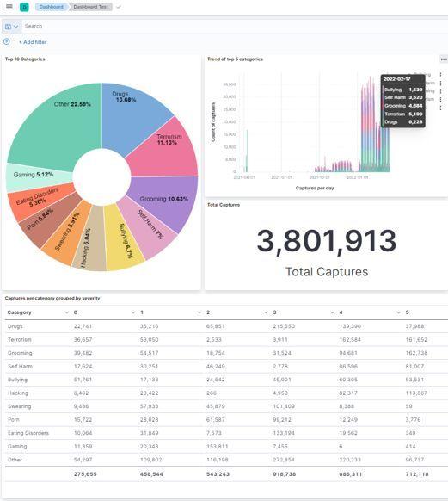Screen dimensions: 448x501
Task: Open the severity 1 column header dropdown
Action: 199,312
